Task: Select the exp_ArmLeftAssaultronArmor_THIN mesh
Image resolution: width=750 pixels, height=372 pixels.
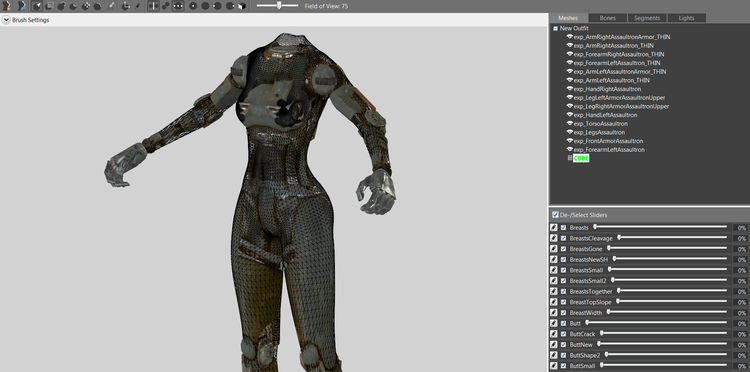Action: pos(620,72)
